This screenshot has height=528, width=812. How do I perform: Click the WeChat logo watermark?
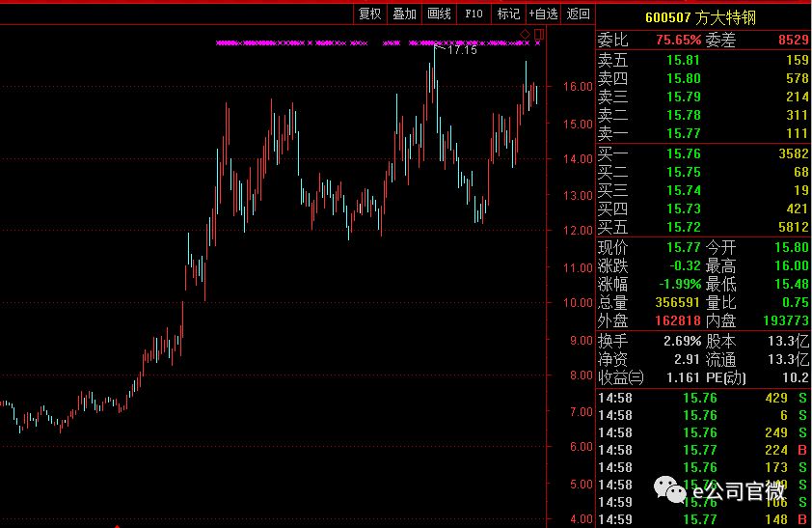tap(670, 490)
